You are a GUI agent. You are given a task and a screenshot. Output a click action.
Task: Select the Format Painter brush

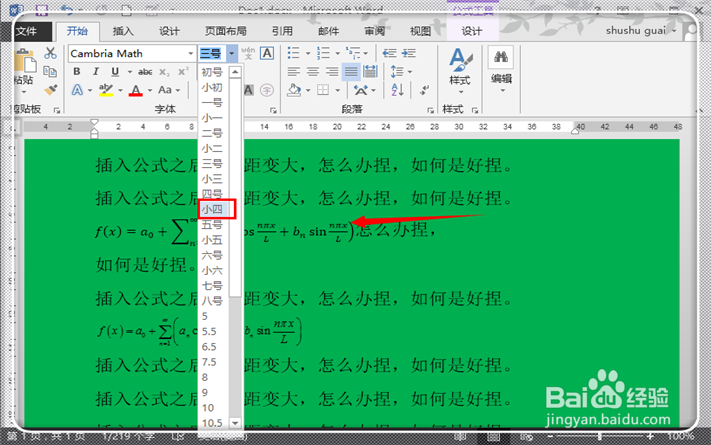coord(50,89)
